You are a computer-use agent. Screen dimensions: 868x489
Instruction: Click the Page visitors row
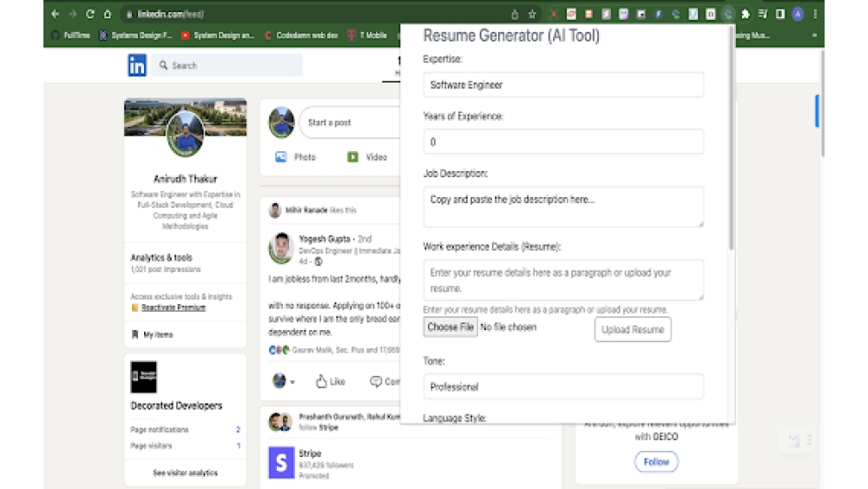(x=185, y=446)
